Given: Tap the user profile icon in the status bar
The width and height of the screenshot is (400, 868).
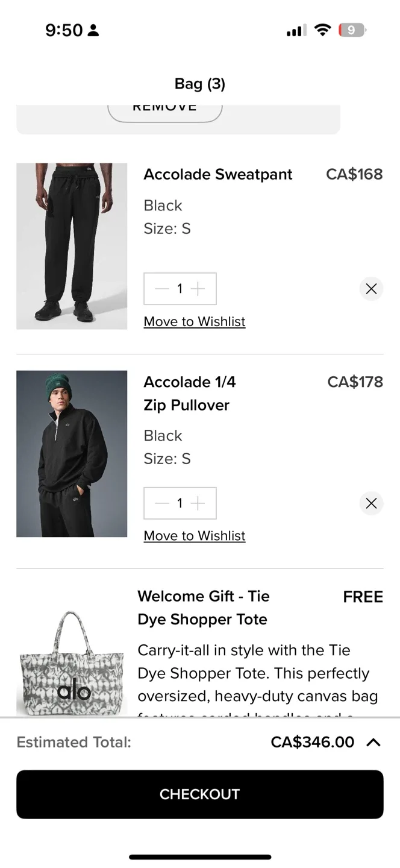Looking at the screenshot, I should [x=93, y=30].
